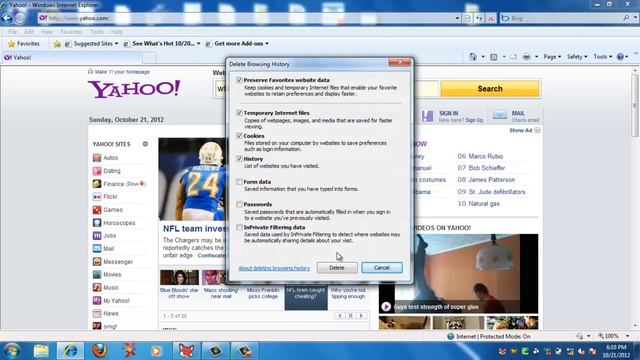Click the Bing search magnifier icon

[x=626, y=18]
